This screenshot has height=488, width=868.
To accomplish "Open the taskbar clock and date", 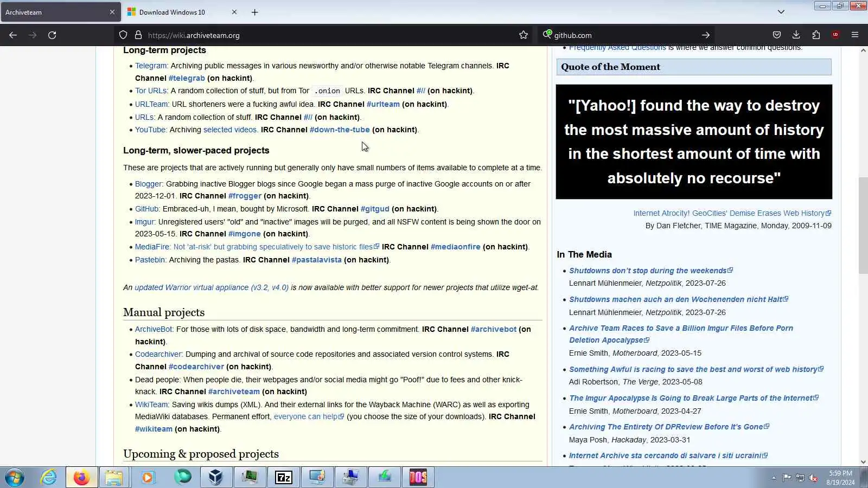I will pos(840,478).
